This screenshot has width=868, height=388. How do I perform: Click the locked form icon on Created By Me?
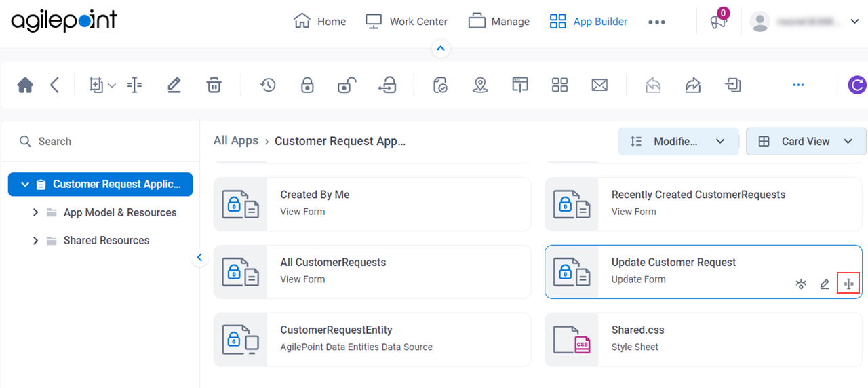point(241,204)
